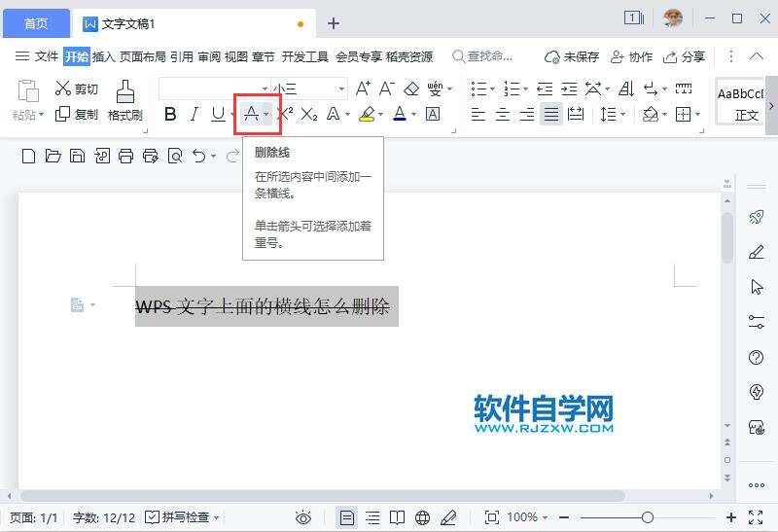Image resolution: width=778 pixels, height=532 pixels.
Task: Open file with folder icon
Action: click(53, 156)
